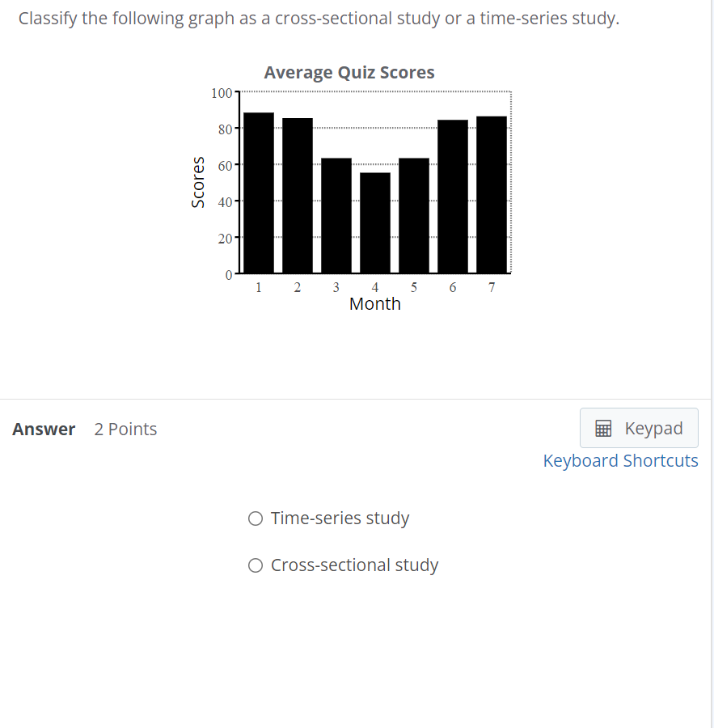
Task: Open the Keyboard Shortcuts link
Action: pyautogui.click(x=620, y=460)
